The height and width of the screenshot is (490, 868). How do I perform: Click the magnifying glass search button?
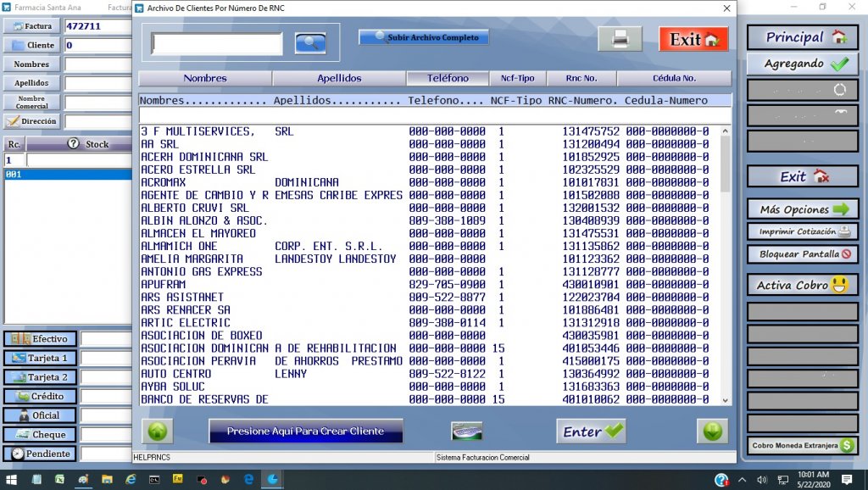pyautogui.click(x=310, y=43)
